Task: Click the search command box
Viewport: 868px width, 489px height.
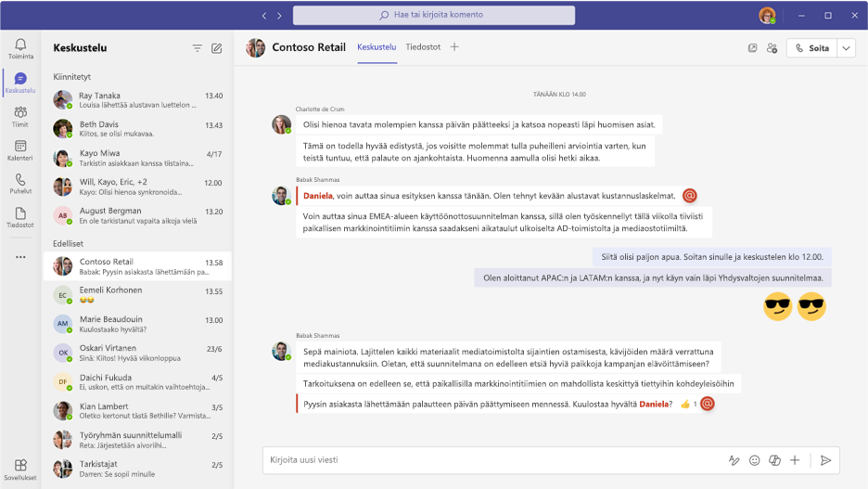Action: pos(434,15)
